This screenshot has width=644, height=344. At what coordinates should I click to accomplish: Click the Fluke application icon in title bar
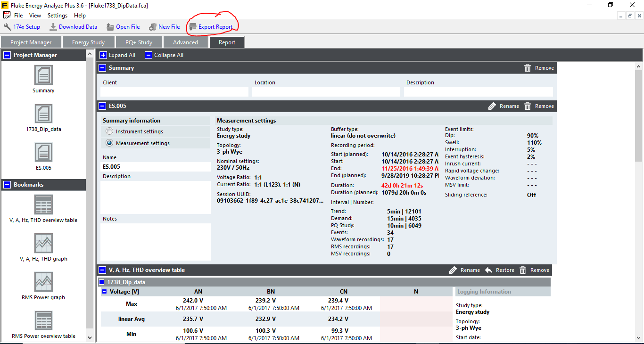coord(5,5)
